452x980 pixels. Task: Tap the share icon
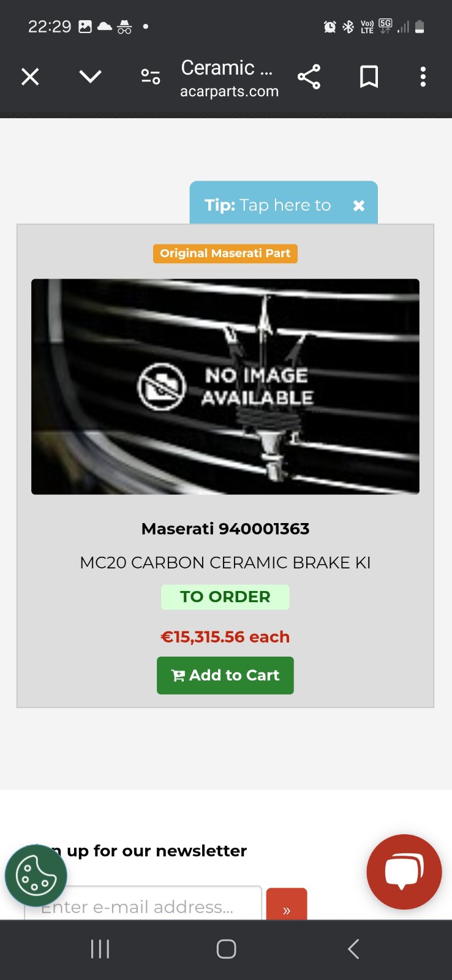[x=309, y=77]
